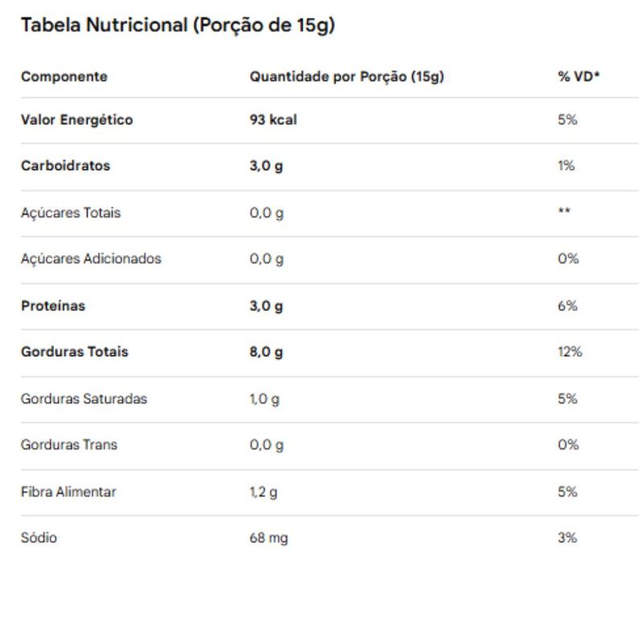
Task: Click the Quantidade por Porção column header
Action: pyautogui.click(x=347, y=76)
